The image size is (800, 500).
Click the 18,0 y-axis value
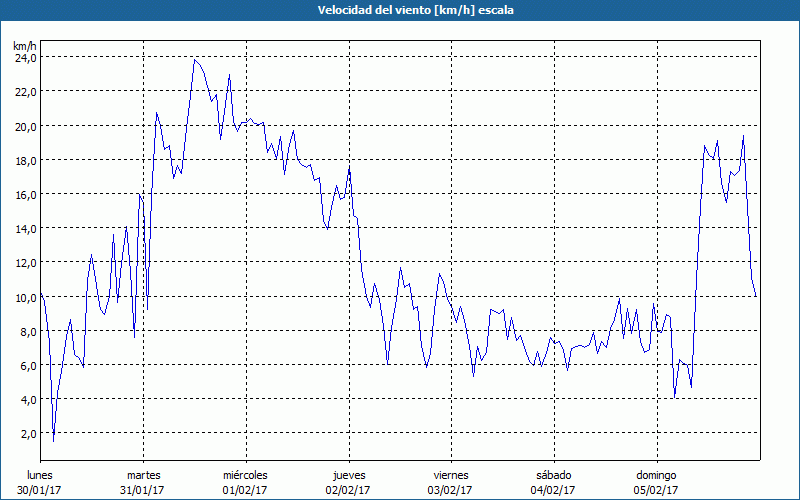point(25,161)
